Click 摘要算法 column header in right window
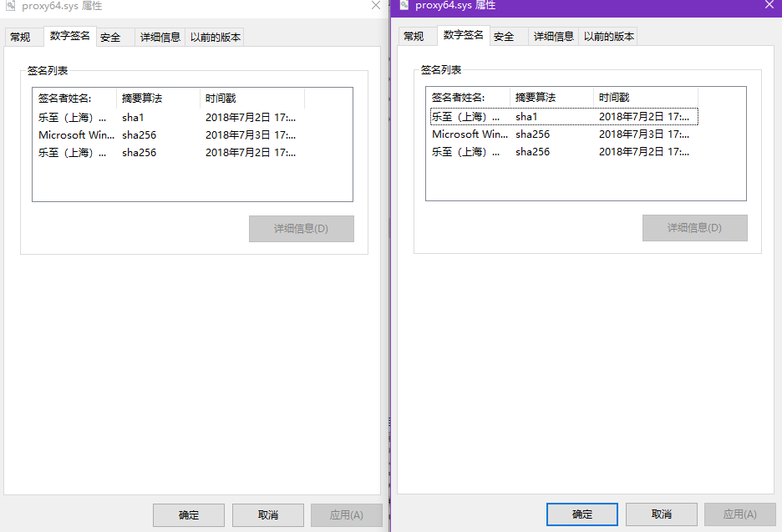Image resolution: width=782 pixels, height=532 pixels. click(x=552, y=97)
